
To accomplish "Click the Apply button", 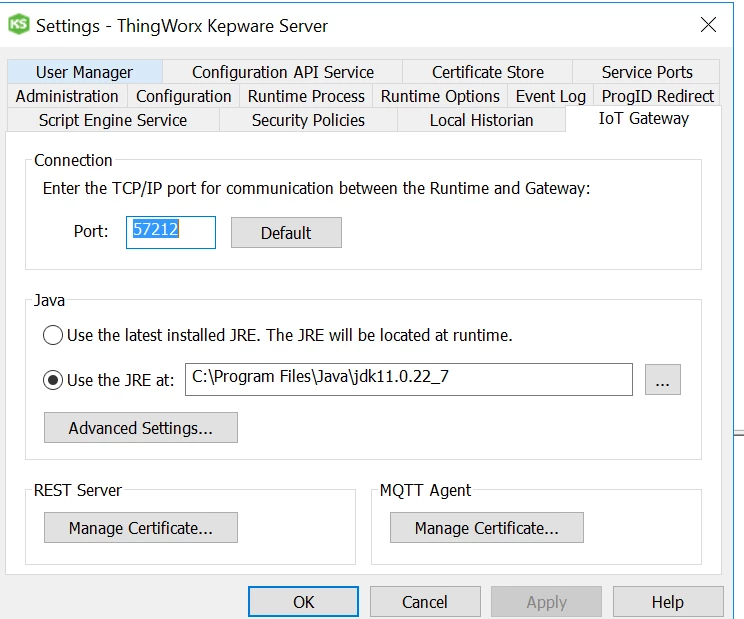I will (547, 601).
